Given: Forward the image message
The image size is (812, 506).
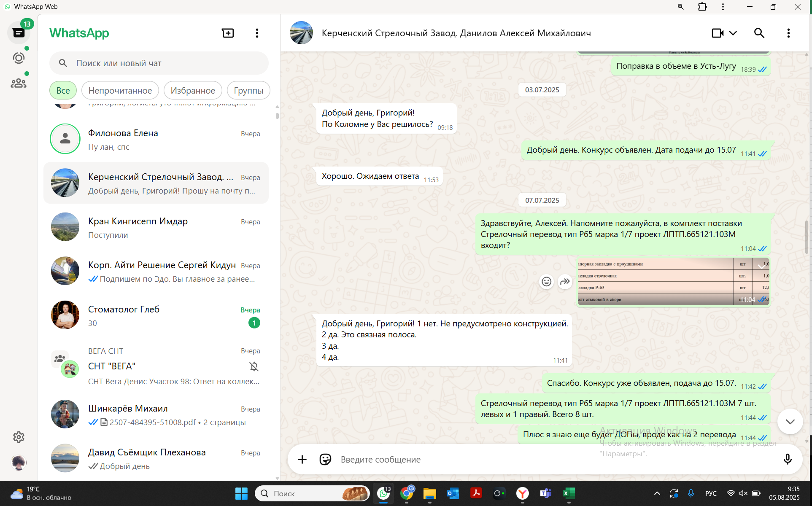Looking at the screenshot, I should [x=565, y=281].
